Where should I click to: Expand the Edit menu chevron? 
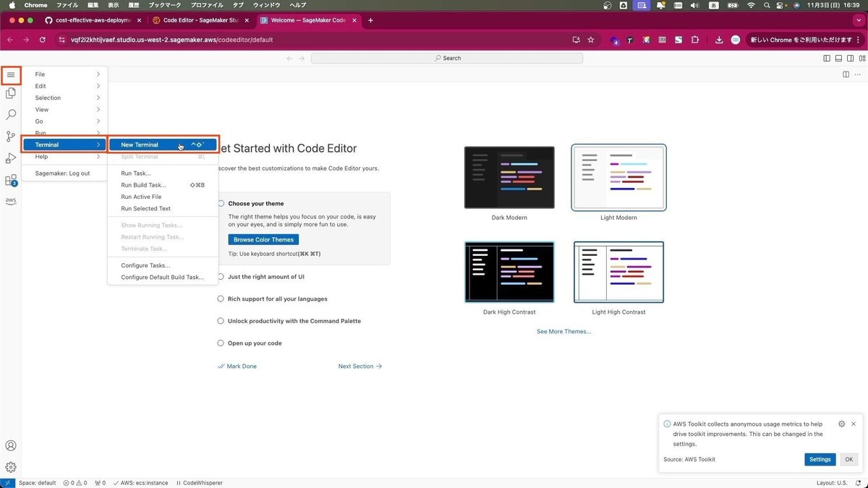click(98, 86)
